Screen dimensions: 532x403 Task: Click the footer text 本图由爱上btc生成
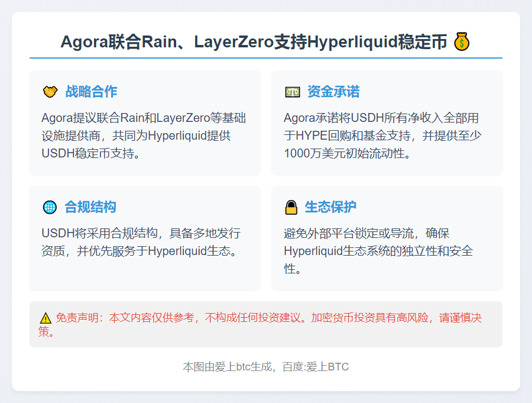[x=227, y=367]
